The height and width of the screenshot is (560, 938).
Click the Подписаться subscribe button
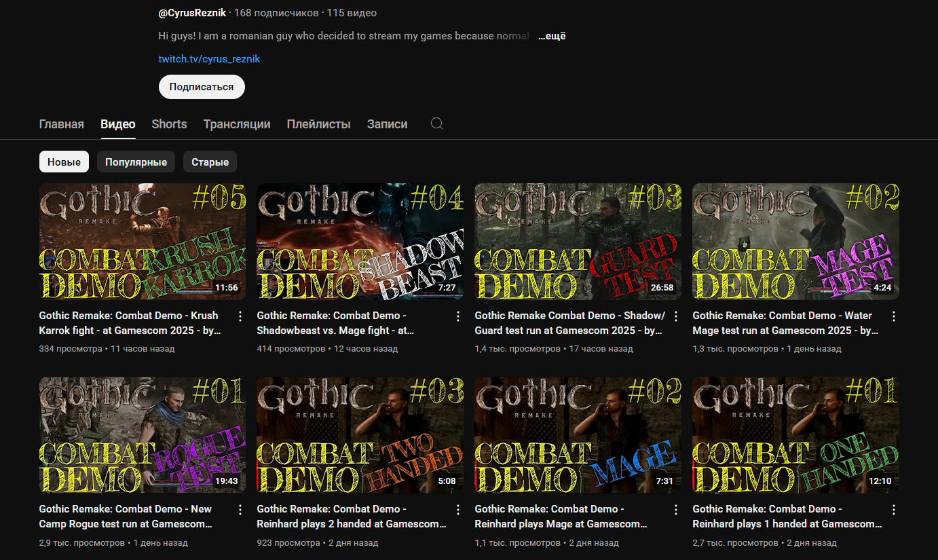pos(202,87)
